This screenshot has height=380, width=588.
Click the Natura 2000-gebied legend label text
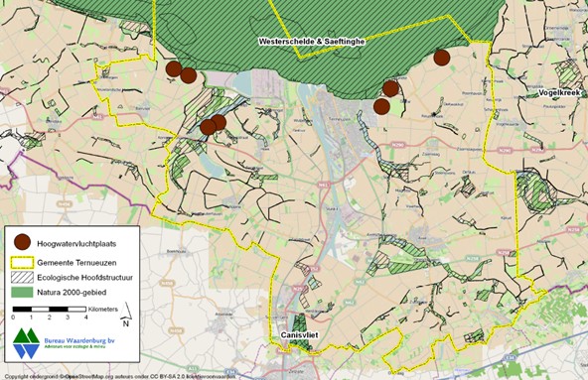point(72,293)
